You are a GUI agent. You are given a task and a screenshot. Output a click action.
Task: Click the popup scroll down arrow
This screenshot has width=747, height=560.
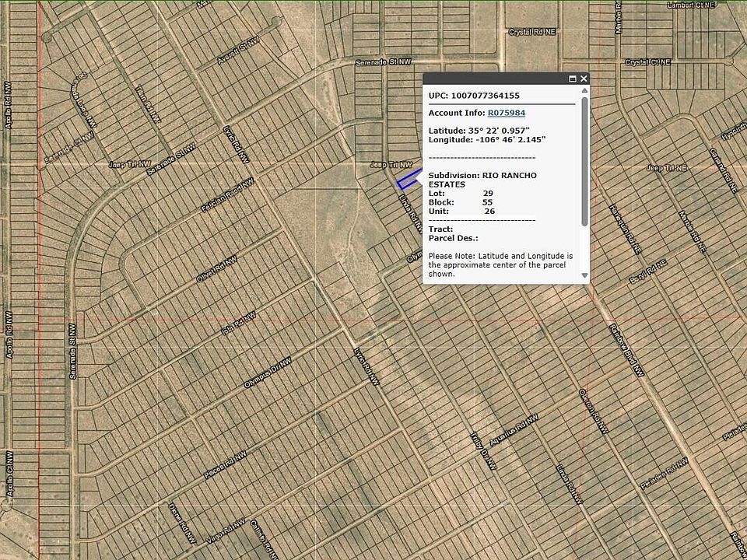coord(584,275)
